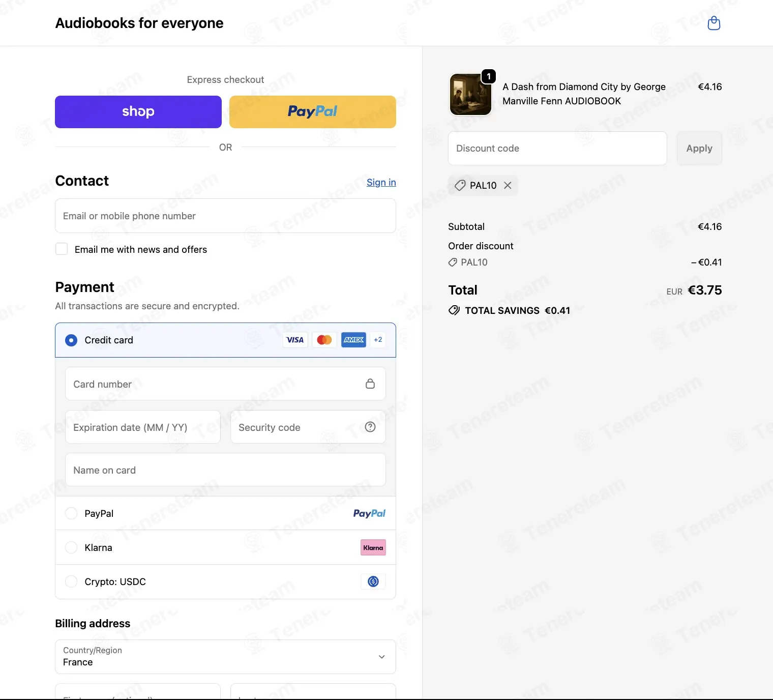Click the A Dash from Diamond City title

(584, 94)
